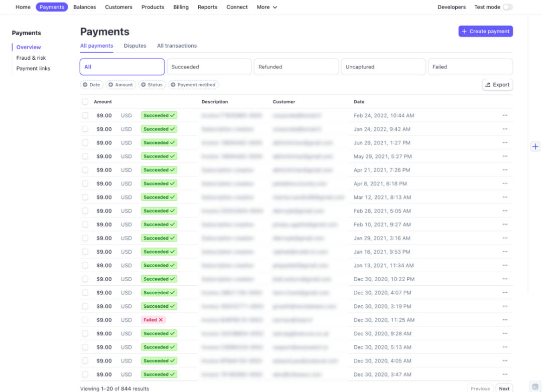Open actions menu for Jan 13, 2021 payment

click(505, 265)
